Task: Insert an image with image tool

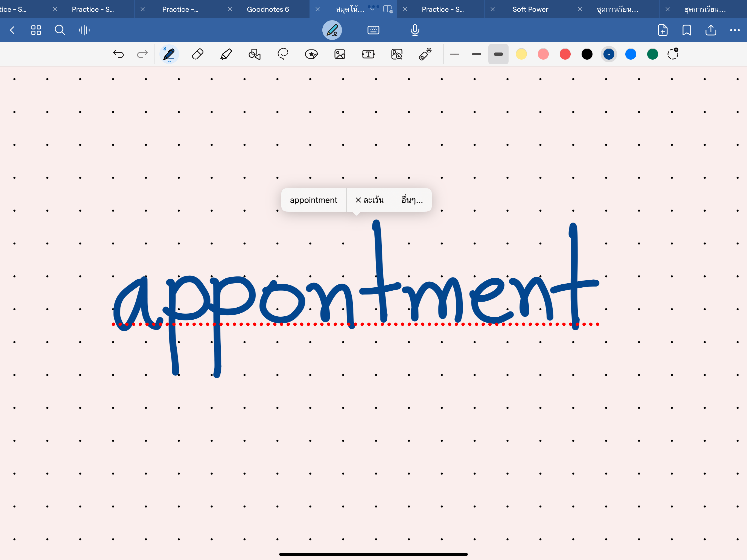Action: (x=340, y=54)
